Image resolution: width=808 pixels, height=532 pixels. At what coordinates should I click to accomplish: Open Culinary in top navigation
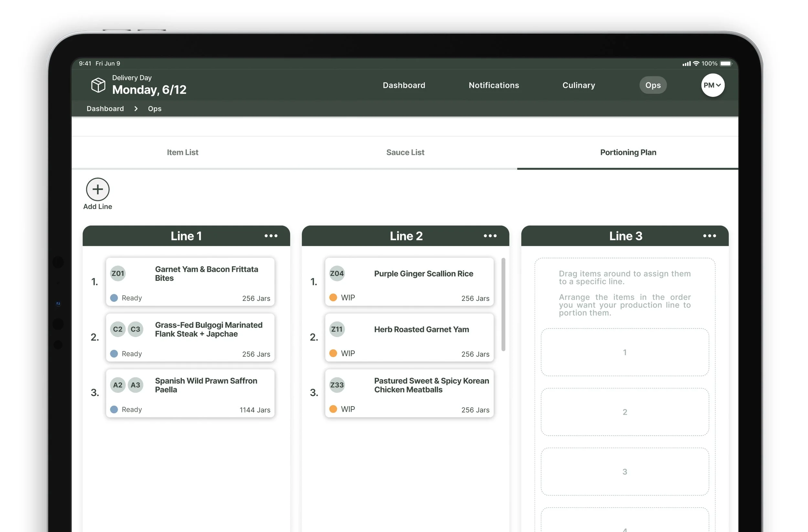[579, 85]
